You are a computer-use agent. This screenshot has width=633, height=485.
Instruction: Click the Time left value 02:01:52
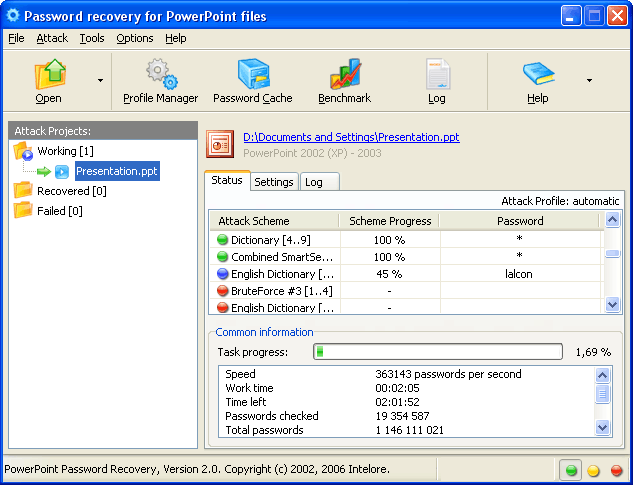[x=397, y=403]
